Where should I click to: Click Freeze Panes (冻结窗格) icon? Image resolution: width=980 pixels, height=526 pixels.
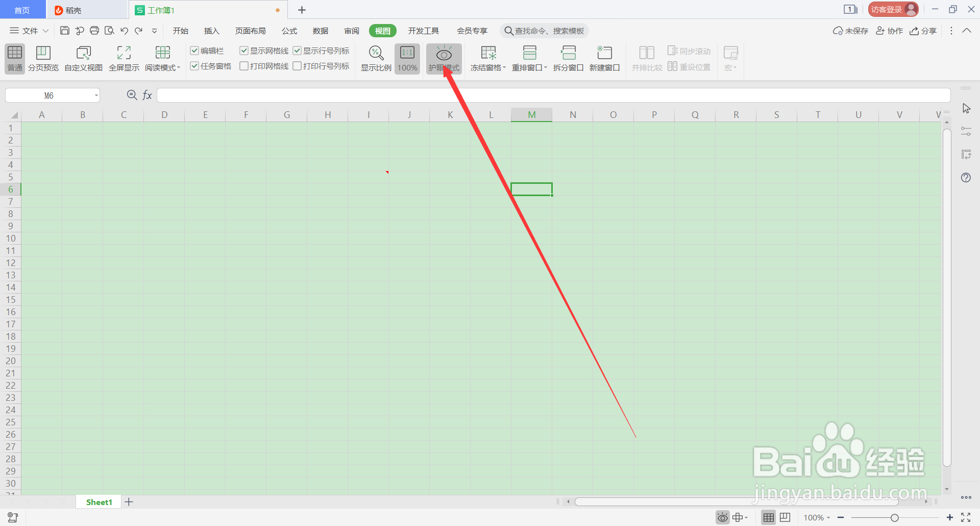488,53
